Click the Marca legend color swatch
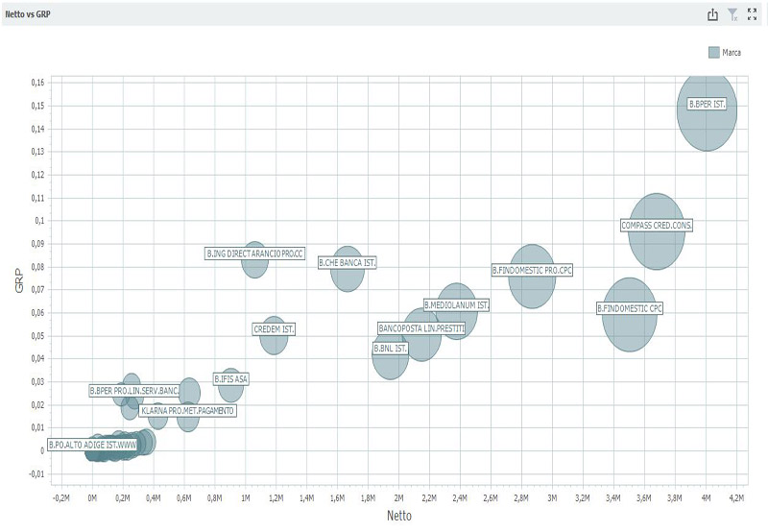Image resolution: width=768 pixels, height=532 pixels. 713,52
